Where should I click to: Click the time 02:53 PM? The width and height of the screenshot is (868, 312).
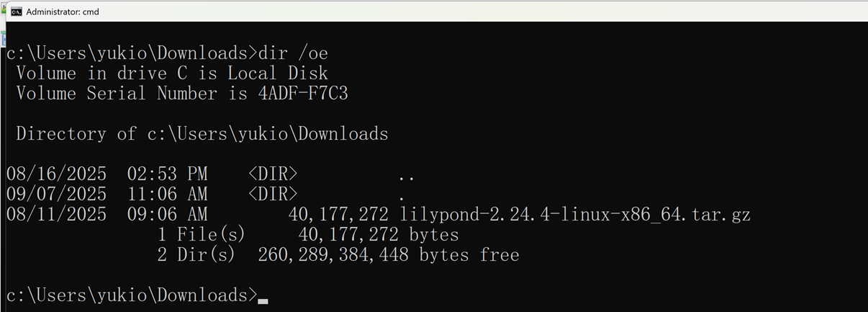[x=167, y=174]
